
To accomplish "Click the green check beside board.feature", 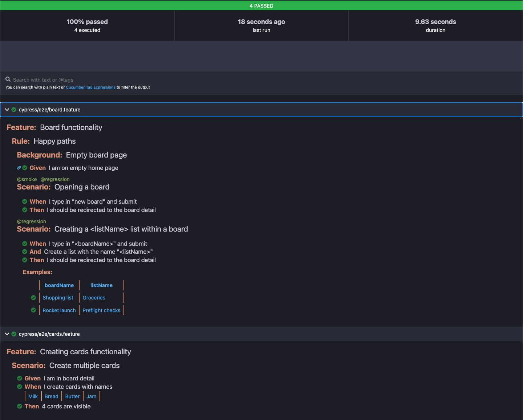I will 13,109.
